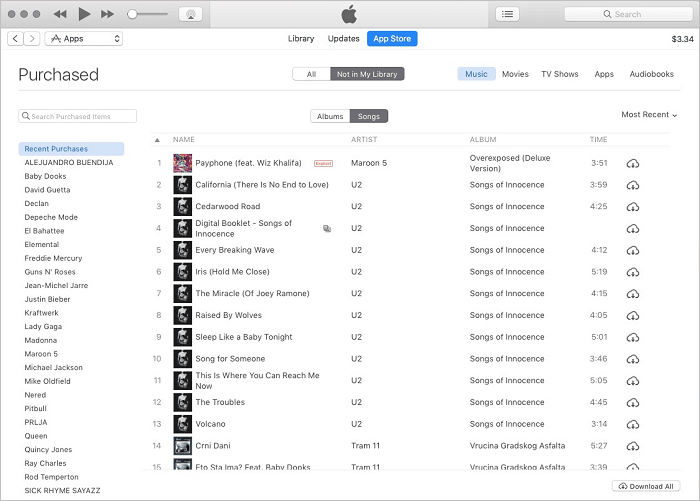This screenshot has width=700, height=501.
Task: Select Michael Jackson in sidebar
Action: tap(54, 367)
